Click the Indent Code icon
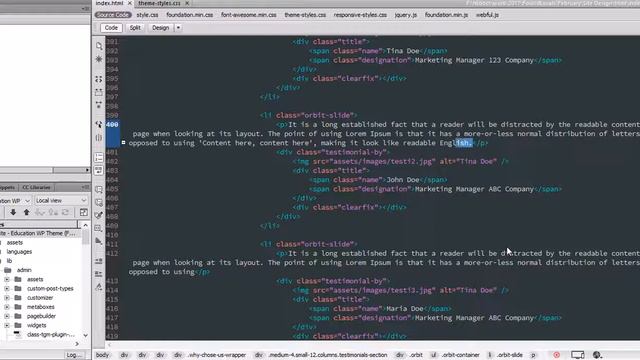Viewport: 640px width, 360px height. pos(99,261)
